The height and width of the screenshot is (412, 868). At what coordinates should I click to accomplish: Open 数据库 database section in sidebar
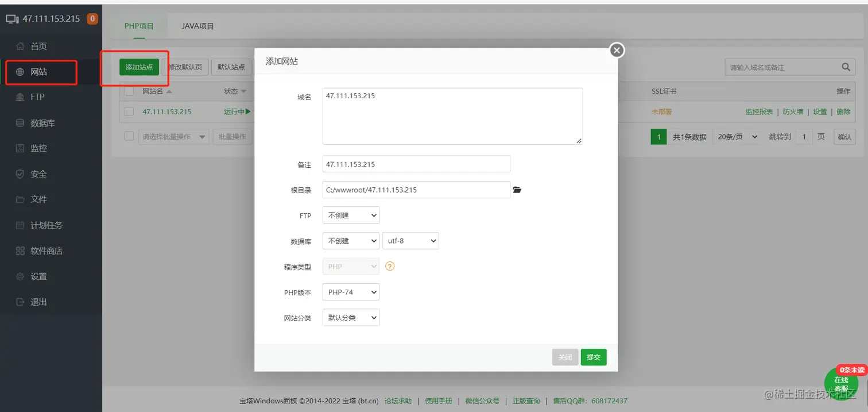(x=42, y=123)
